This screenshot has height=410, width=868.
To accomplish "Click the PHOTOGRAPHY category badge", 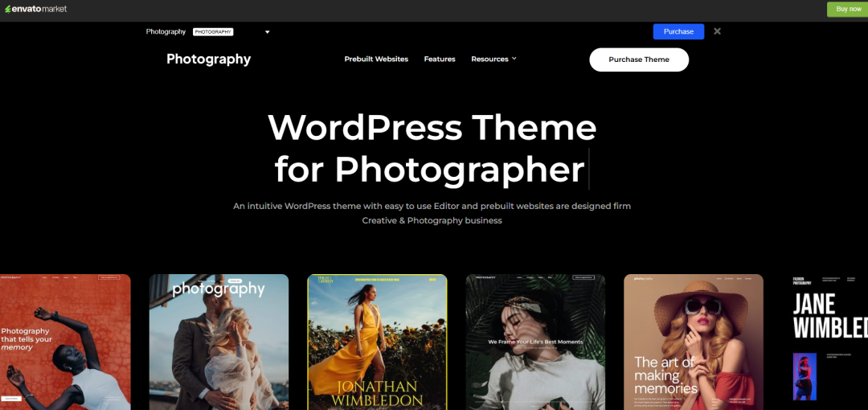I will [213, 32].
